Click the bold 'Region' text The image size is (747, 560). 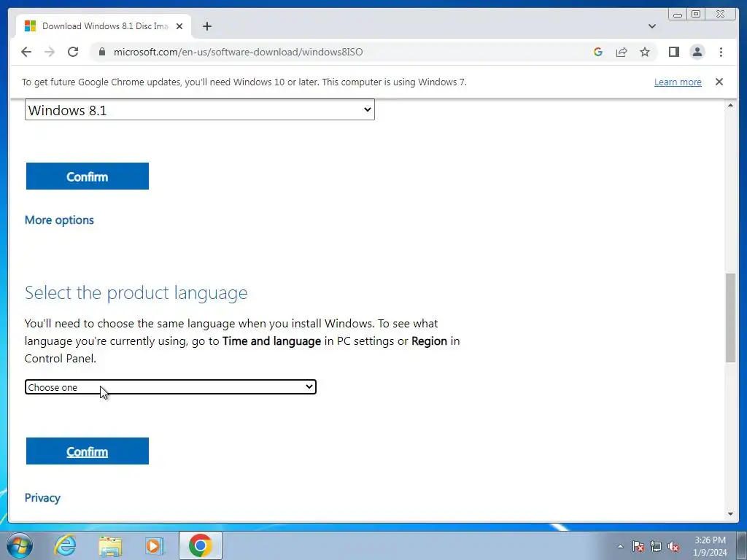coord(429,341)
